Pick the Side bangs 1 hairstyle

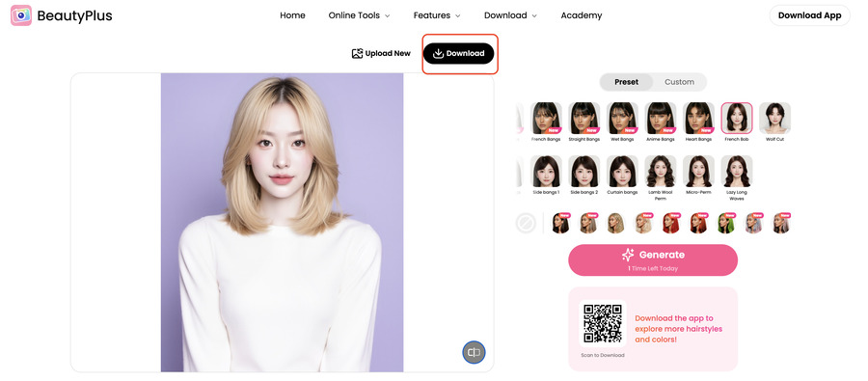[x=546, y=171]
